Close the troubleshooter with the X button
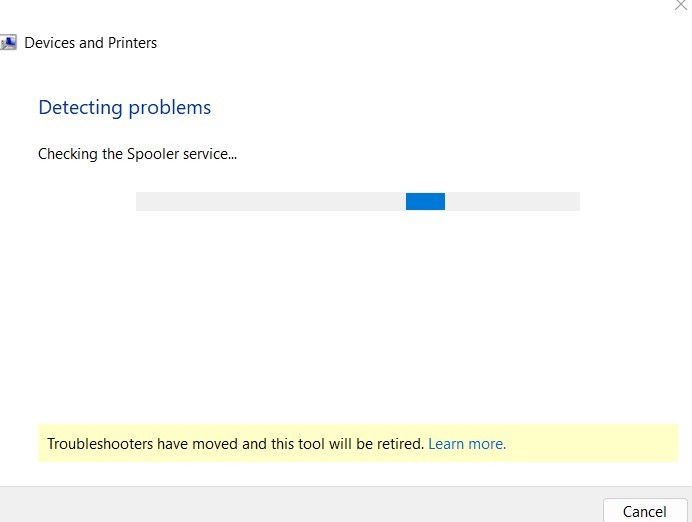This screenshot has width=692, height=522. tap(681, 5)
